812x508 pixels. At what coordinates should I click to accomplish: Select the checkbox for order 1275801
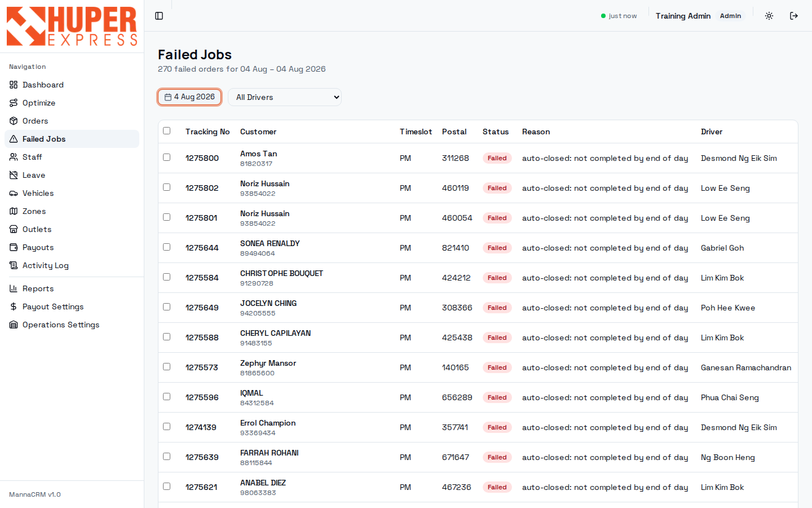(166, 217)
